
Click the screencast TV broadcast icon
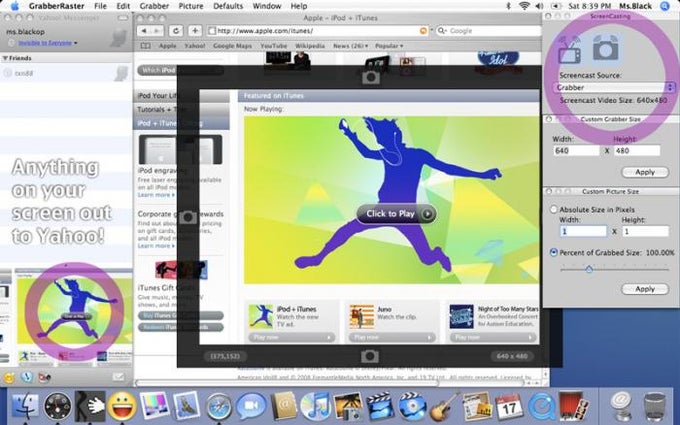[569, 49]
